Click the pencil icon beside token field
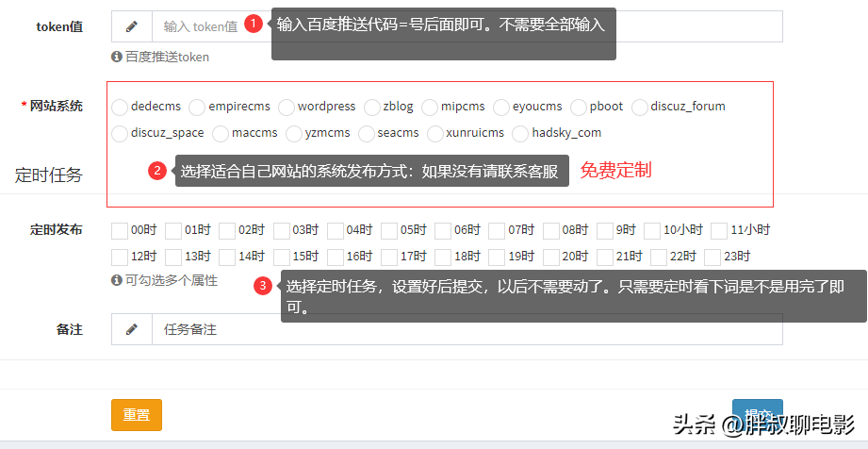868x449 pixels. pos(132,26)
